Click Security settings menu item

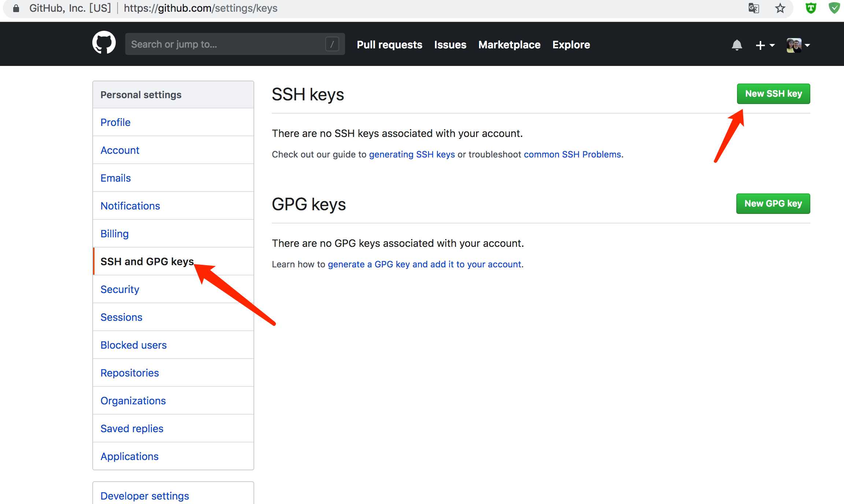click(x=119, y=289)
